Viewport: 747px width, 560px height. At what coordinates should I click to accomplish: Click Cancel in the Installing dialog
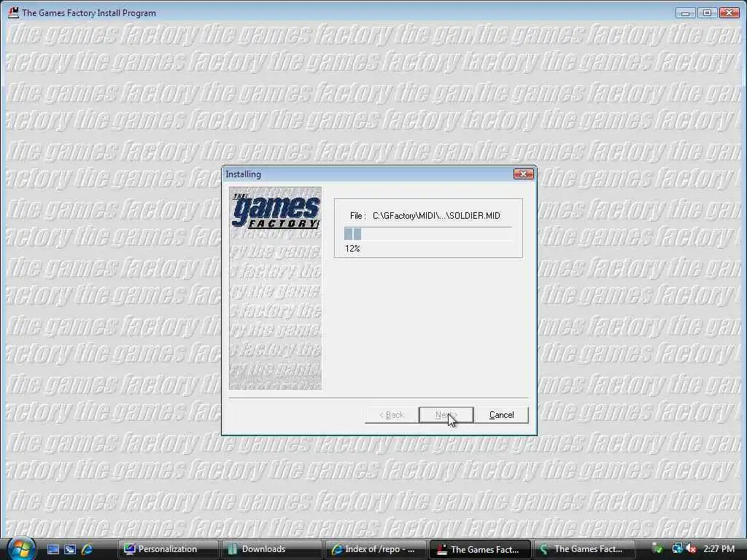click(501, 415)
